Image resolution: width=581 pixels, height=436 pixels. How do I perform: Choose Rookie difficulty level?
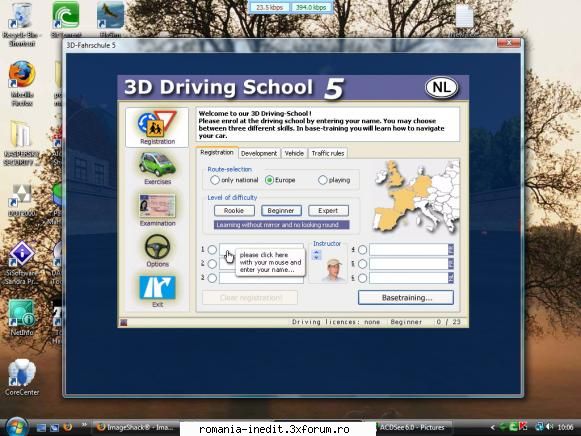point(234,210)
